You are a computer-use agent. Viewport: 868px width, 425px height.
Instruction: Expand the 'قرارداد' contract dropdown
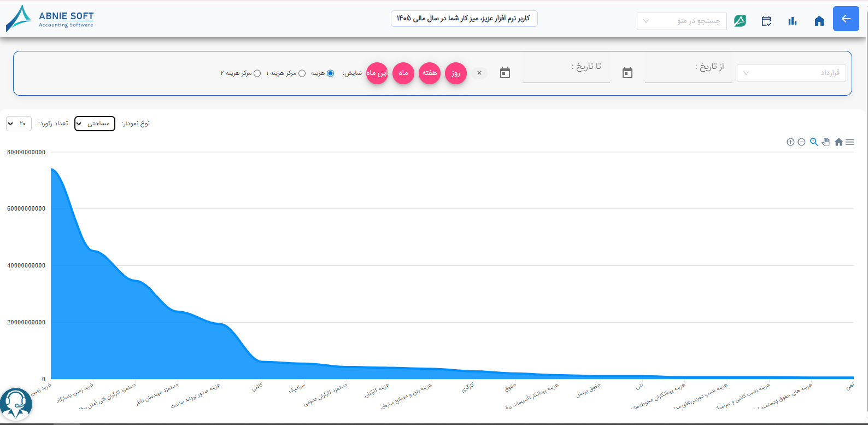791,73
